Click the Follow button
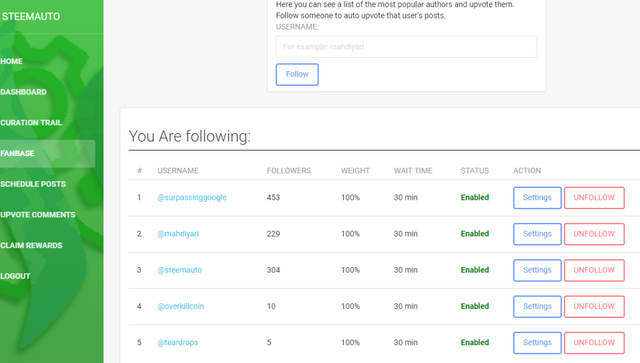 (297, 74)
